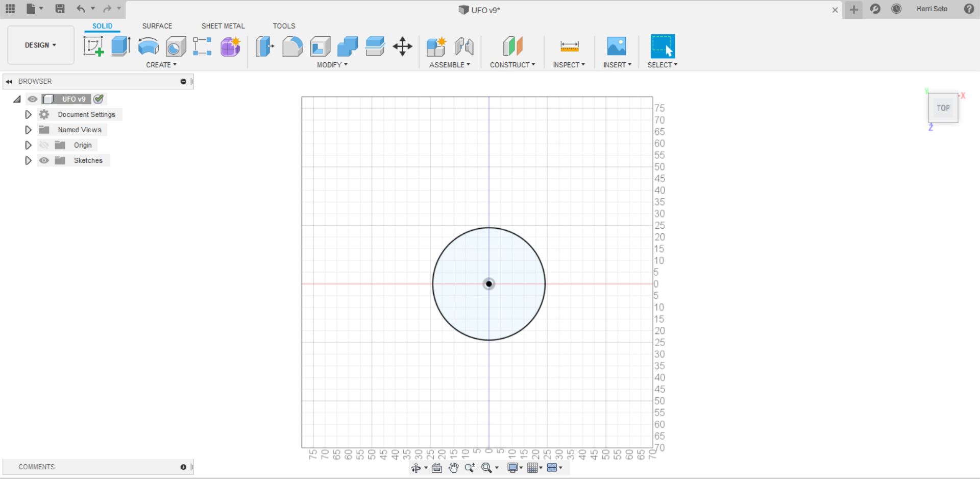This screenshot has width=980, height=479.
Task: Click the Offset Plane construct icon
Action: point(512,46)
